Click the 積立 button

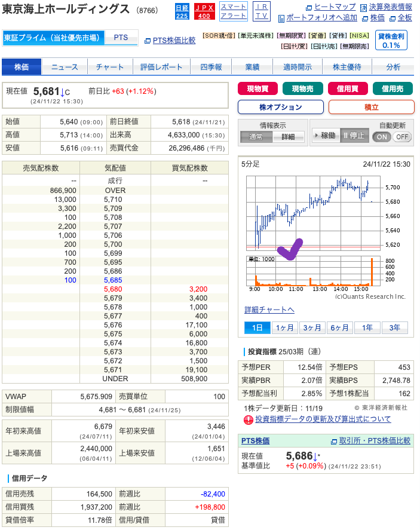tap(372, 107)
